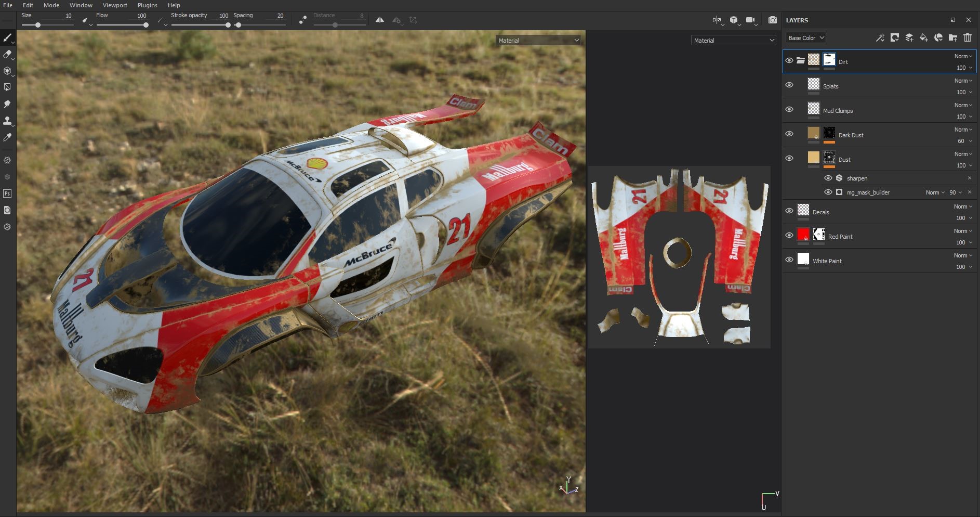Open blend mode dropdown for Dirt layer
The height and width of the screenshot is (517, 980).
[963, 56]
